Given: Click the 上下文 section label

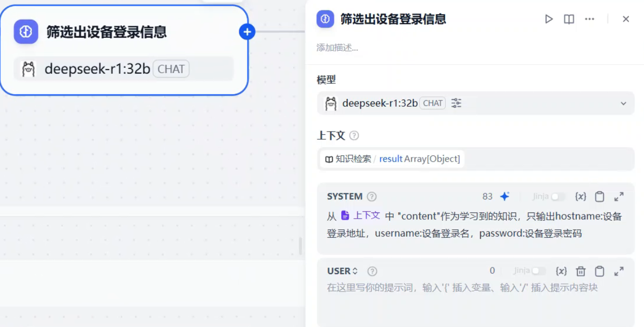Looking at the screenshot, I should tap(331, 136).
